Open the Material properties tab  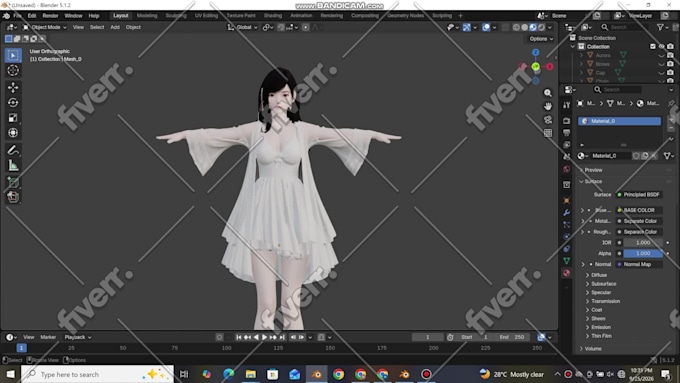566,273
